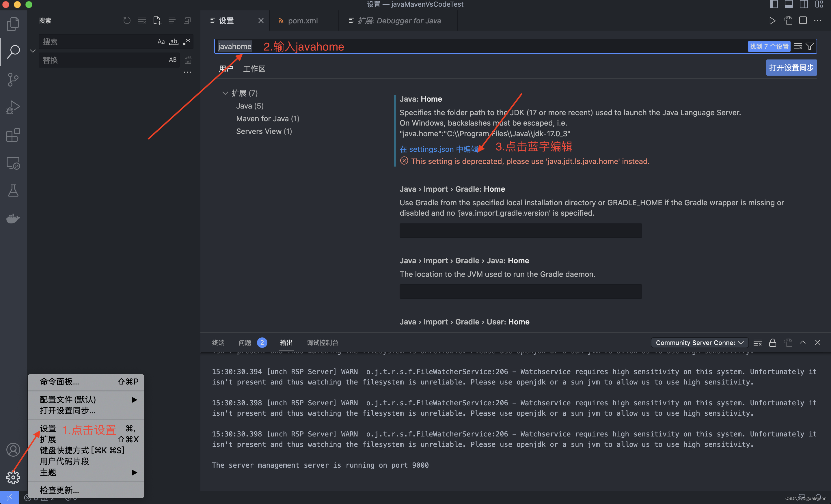
Task: Toggle Match Case in search box
Action: pos(161,42)
